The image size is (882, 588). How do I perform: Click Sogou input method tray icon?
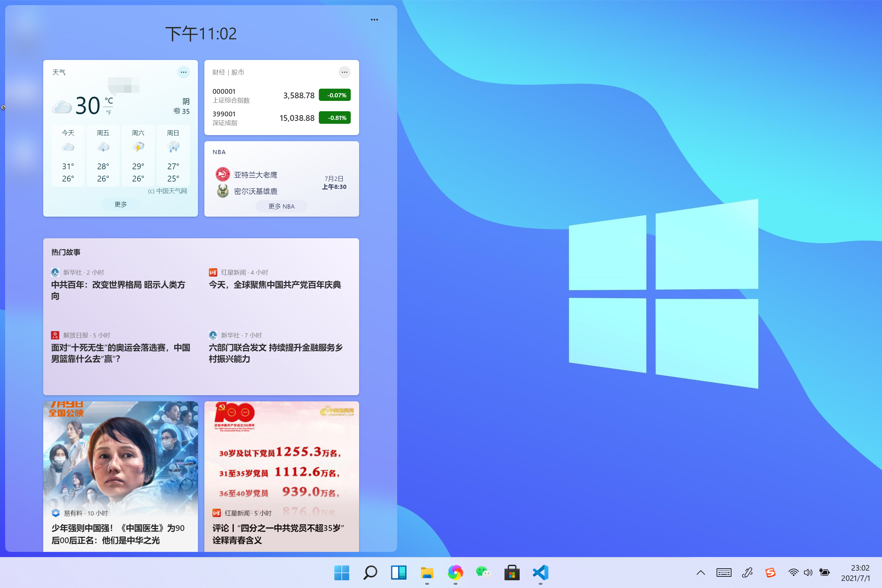pyautogui.click(x=770, y=573)
